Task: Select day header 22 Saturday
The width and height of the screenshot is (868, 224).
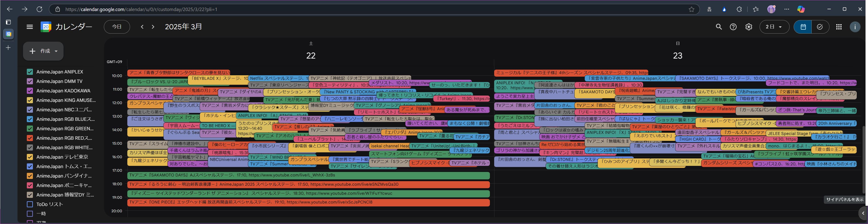Action: pyautogui.click(x=311, y=55)
